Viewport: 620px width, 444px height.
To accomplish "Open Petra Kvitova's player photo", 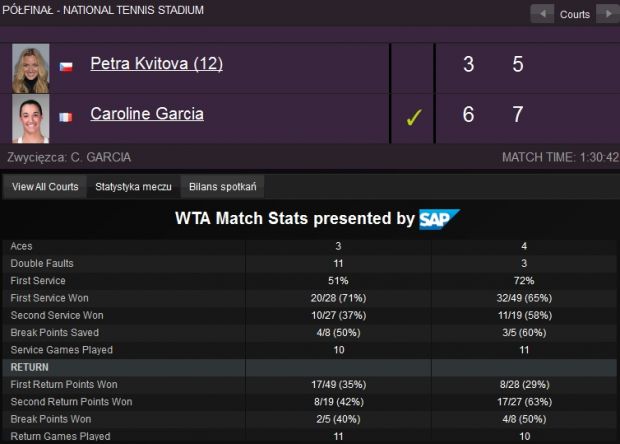I will (31, 68).
